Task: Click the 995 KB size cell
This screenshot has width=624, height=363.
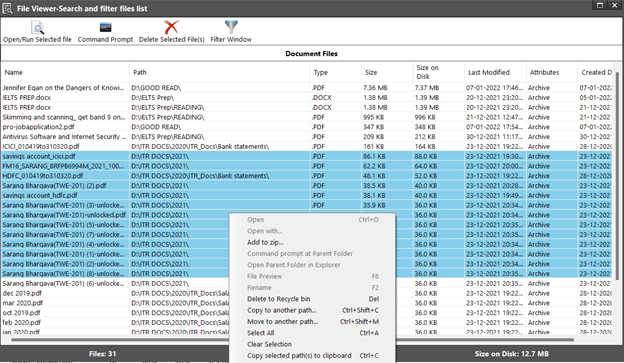Action: (x=373, y=117)
